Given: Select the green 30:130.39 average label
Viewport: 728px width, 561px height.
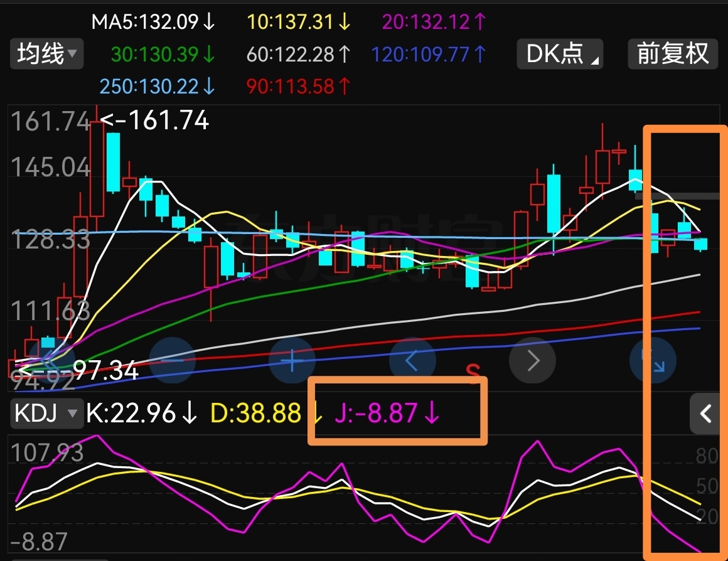Looking at the screenshot, I should coord(163,55).
